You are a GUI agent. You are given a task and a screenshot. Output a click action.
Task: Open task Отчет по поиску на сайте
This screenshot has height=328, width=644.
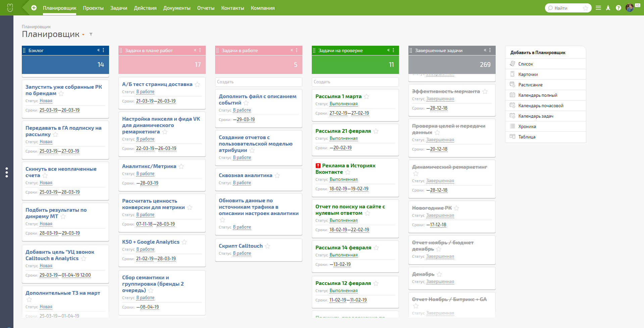[x=350, y=210]
